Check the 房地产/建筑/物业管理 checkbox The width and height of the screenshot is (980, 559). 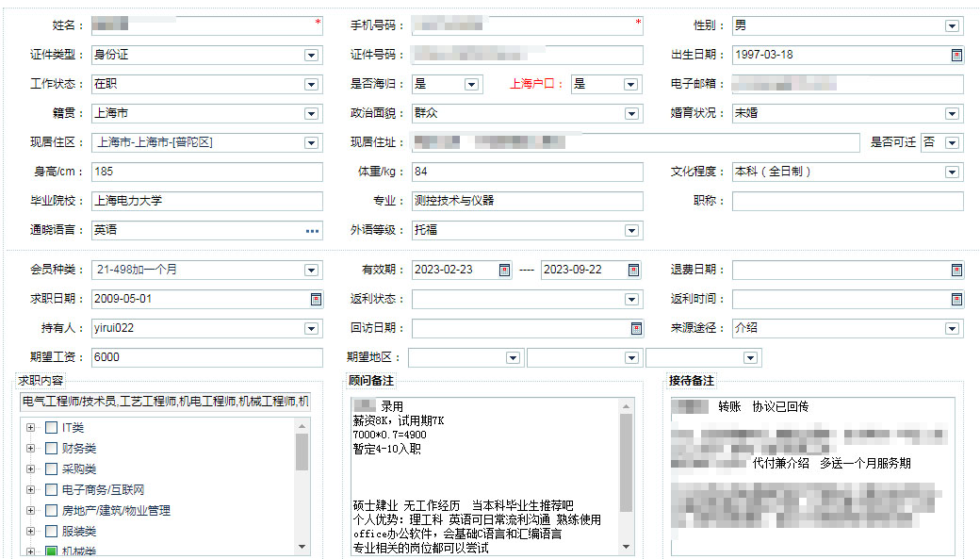tap(51, 510)
